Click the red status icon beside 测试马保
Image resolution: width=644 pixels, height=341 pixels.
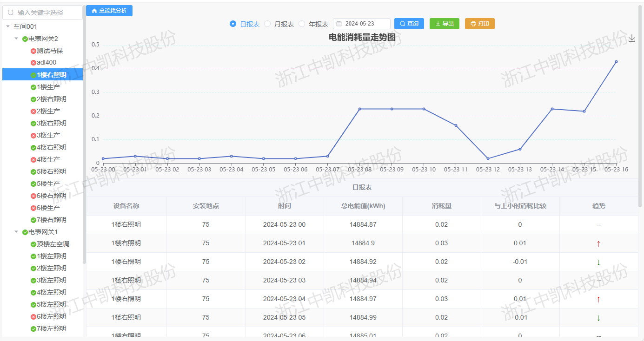pos(33,51)
